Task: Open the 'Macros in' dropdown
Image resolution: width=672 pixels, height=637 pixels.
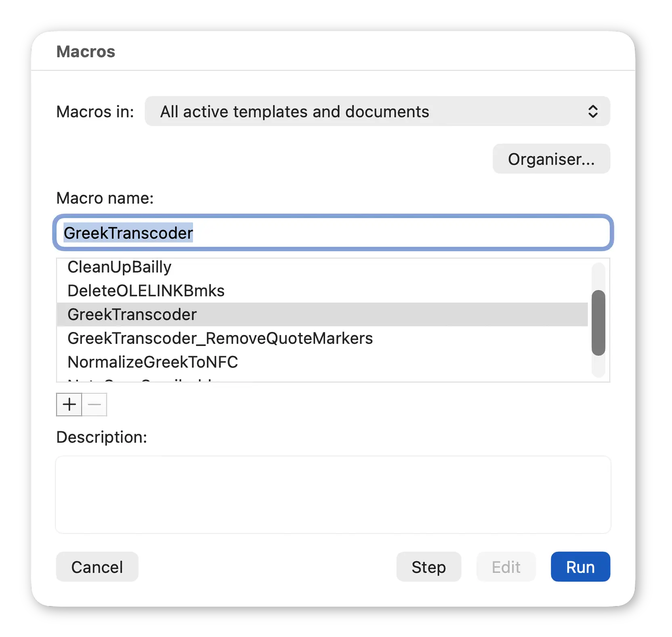Action: [377, 111]
